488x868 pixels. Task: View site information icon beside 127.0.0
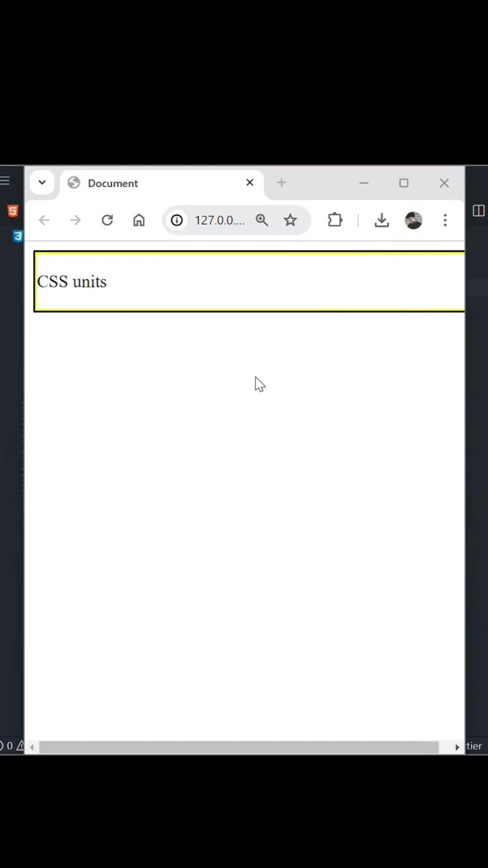tap(177, 220)
